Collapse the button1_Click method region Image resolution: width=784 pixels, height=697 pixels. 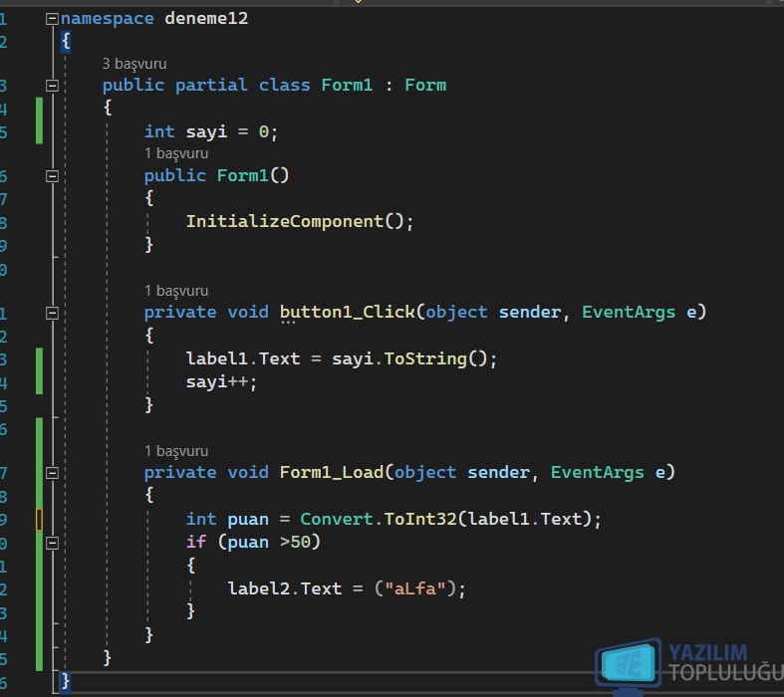(x=52, y=313)
